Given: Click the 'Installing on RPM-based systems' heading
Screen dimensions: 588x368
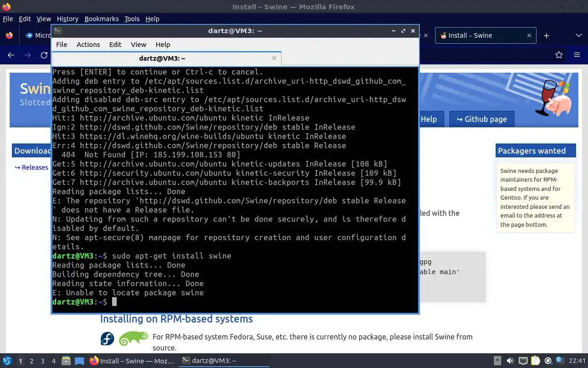Looking at the screenshot, I should (x=176, y=319).
